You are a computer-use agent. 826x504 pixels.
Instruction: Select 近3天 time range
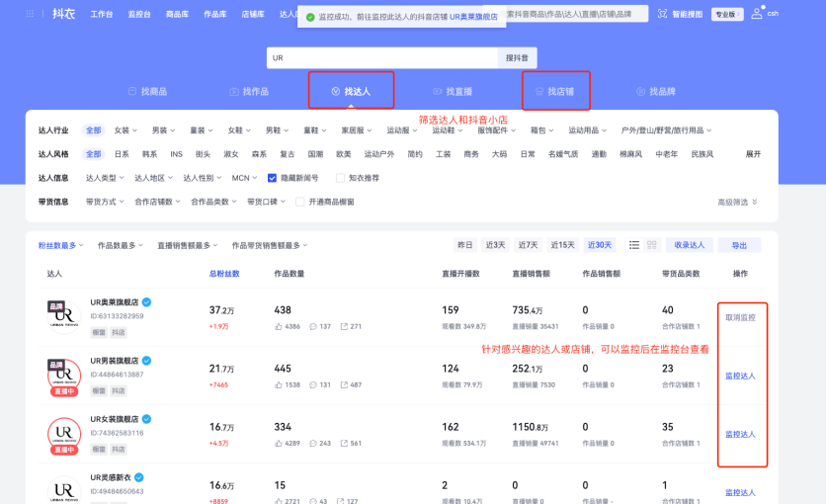(x=495, y=245)
